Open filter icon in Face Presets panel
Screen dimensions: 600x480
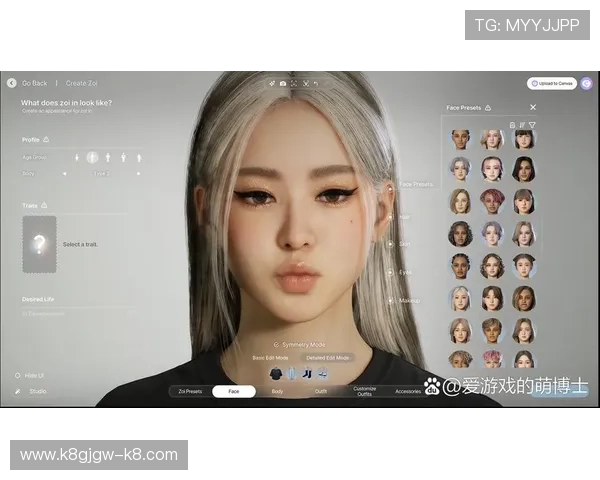533,125
